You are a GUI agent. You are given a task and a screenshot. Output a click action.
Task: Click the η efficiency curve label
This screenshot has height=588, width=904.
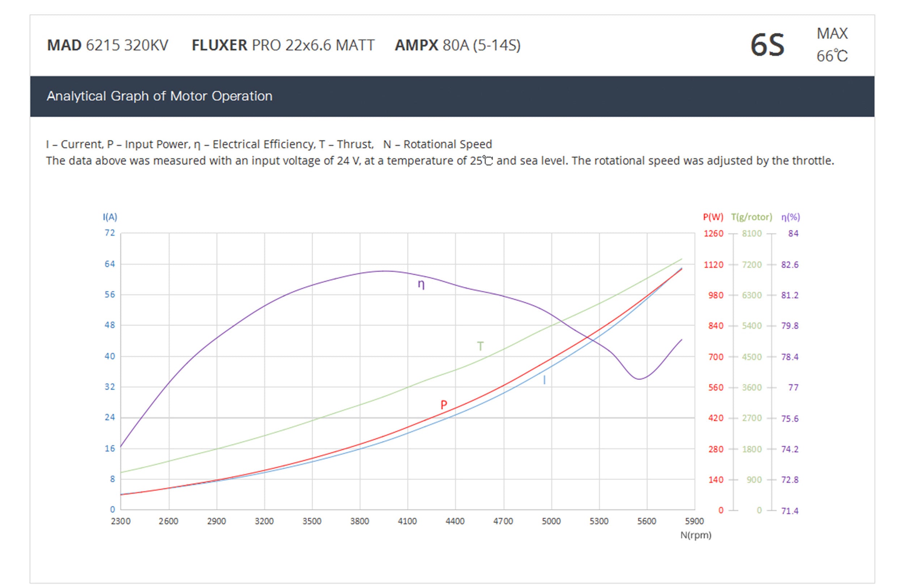click(421, 284)
